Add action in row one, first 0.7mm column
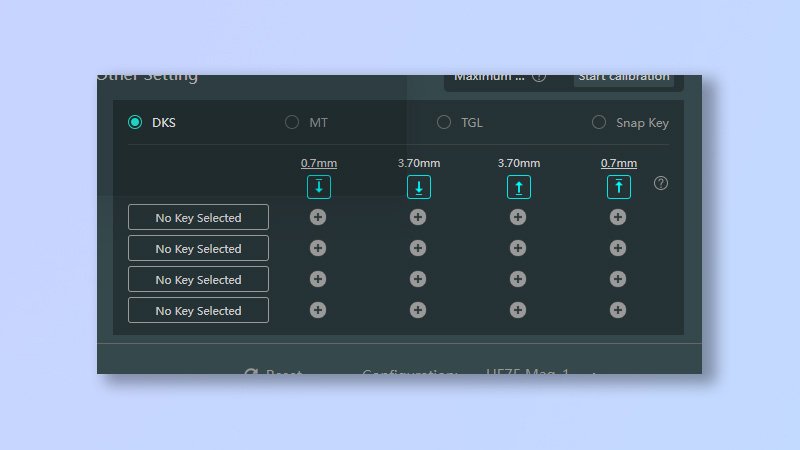Screen dimensions: 800x450 (x=318, y=217)
